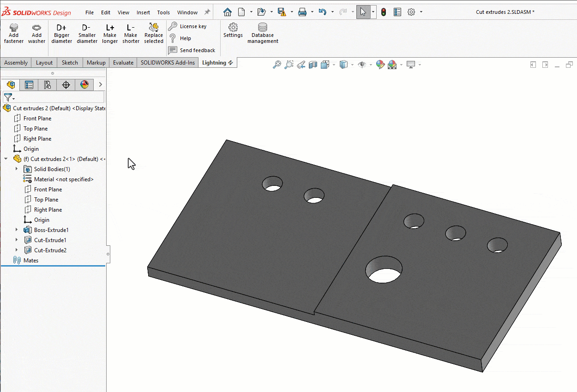Open the Undo history dropdown arrow
577x392 pixels.
(332, 12)
